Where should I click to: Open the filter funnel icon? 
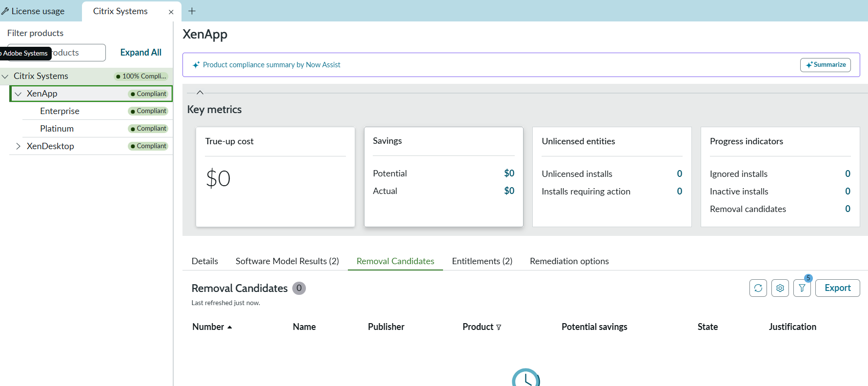pyautogui.click(x=802, y=288)
